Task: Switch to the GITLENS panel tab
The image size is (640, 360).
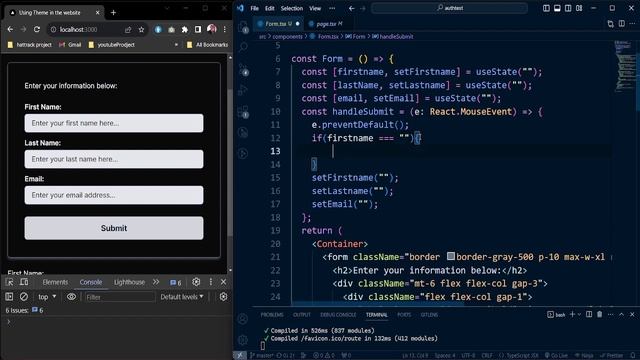Action: 429,315
